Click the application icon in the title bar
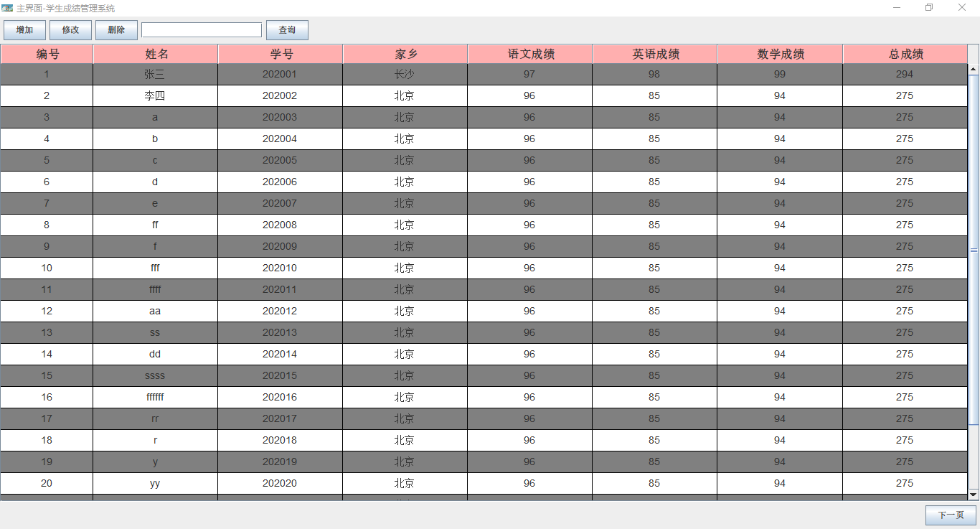 9,7
